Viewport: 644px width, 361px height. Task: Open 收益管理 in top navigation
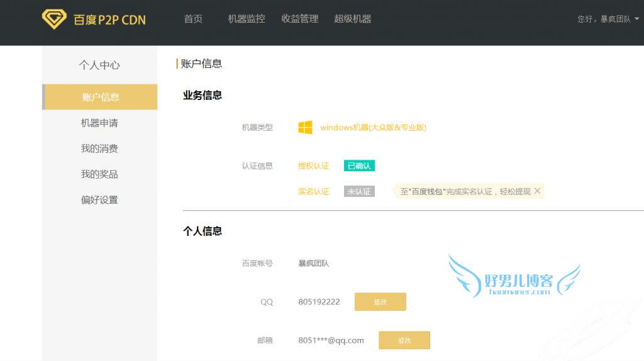[300, 19]
